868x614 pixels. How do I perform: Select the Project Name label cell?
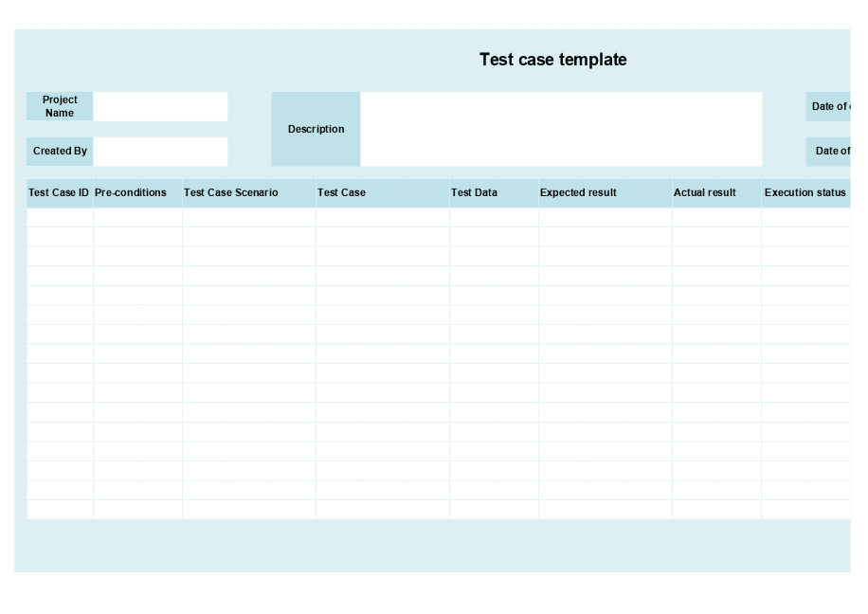[59, 106]
